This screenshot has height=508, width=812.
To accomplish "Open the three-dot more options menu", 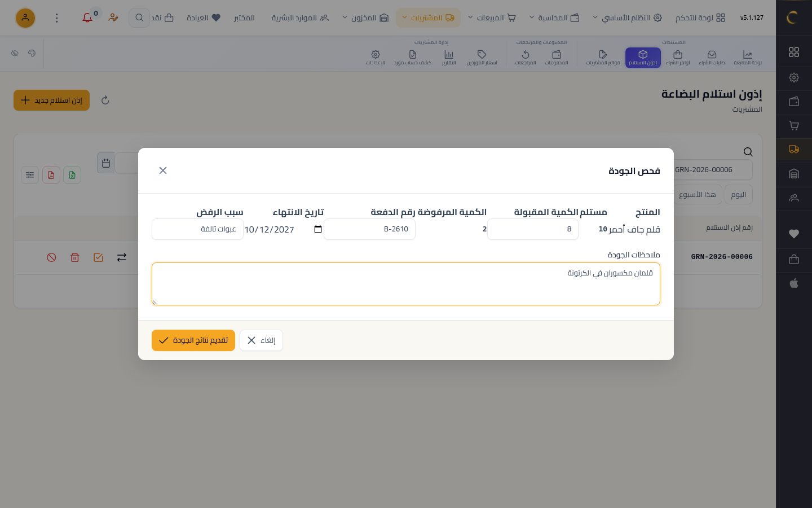I will point(56,18).
